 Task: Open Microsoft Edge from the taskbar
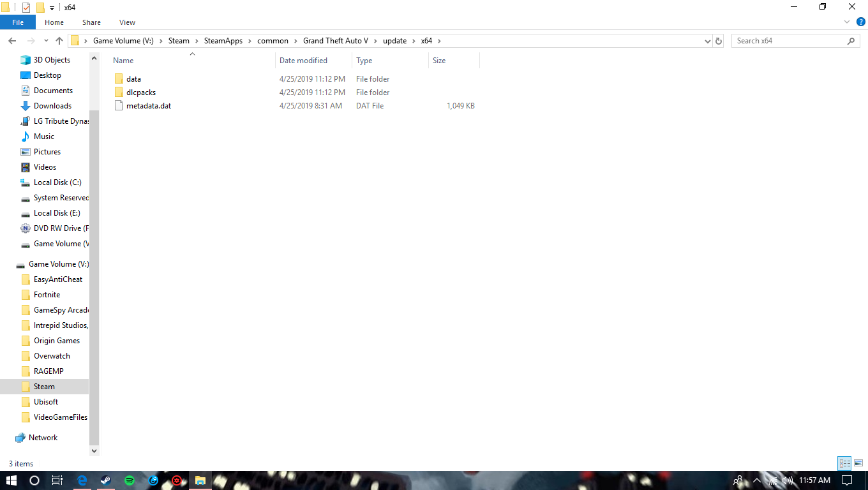[82, 480]
